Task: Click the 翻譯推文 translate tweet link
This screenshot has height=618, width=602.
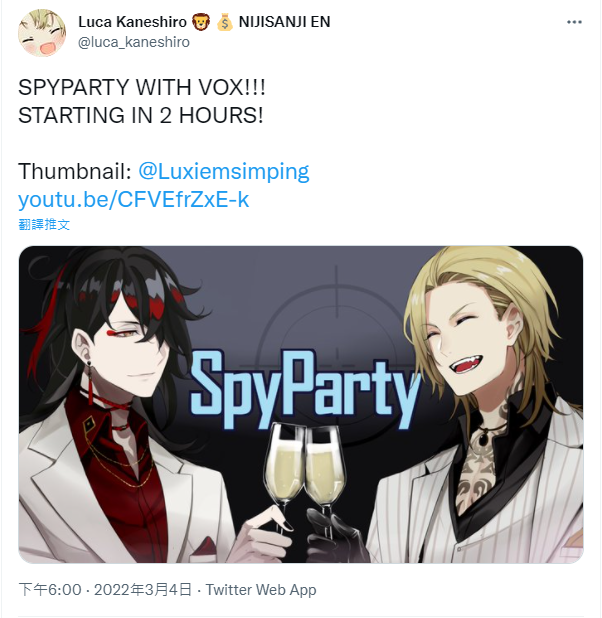Action: tap(44, 225)
